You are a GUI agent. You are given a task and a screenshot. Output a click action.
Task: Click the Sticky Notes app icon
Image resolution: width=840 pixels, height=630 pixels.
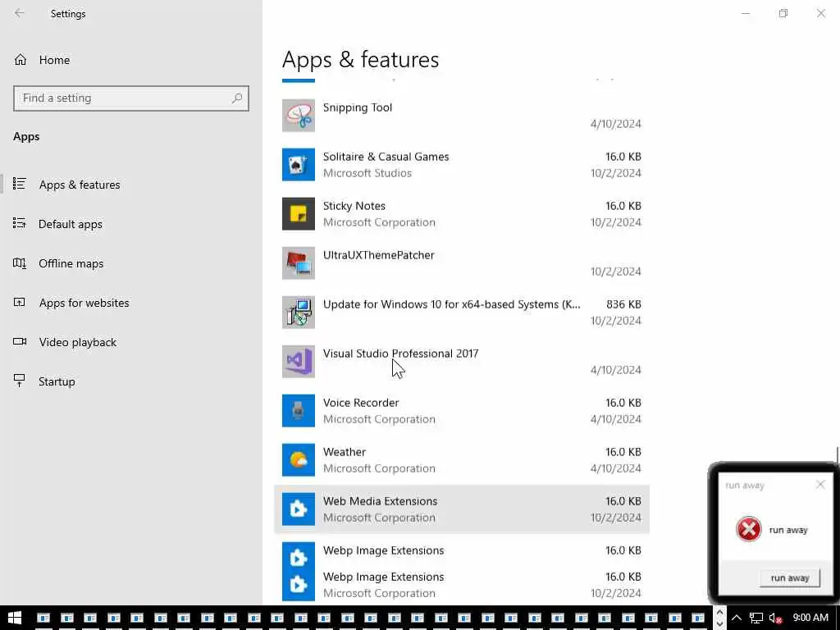299,214
